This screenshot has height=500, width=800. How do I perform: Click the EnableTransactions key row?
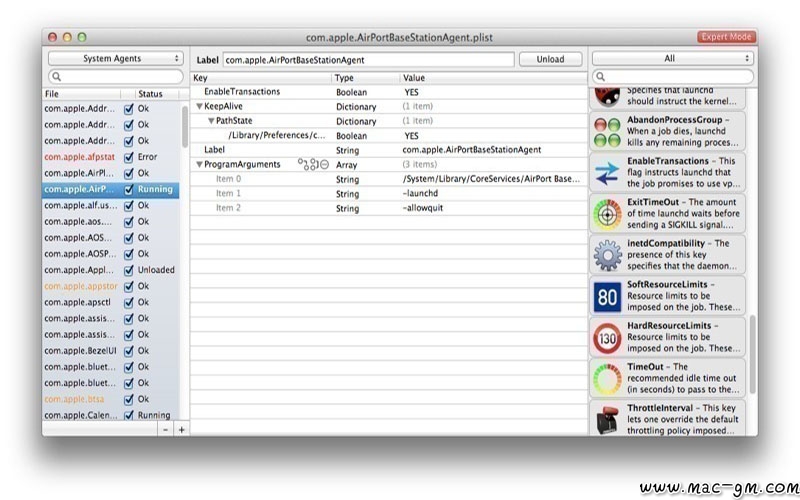[389, 92]
